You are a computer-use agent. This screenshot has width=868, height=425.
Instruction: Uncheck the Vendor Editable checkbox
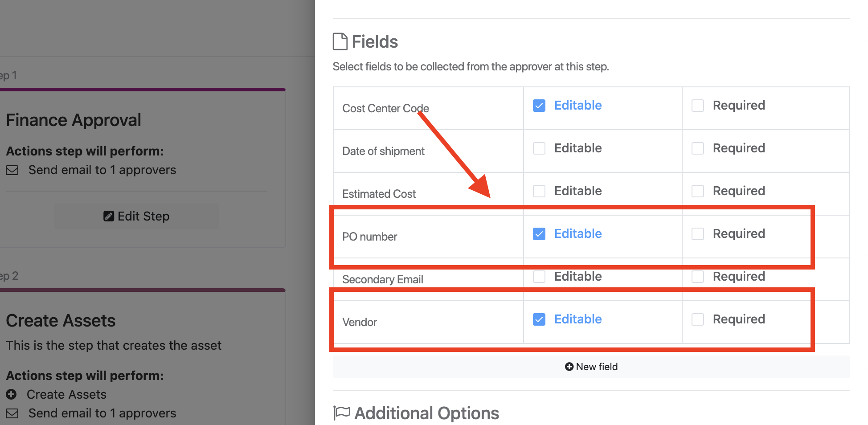click(539, 319)
